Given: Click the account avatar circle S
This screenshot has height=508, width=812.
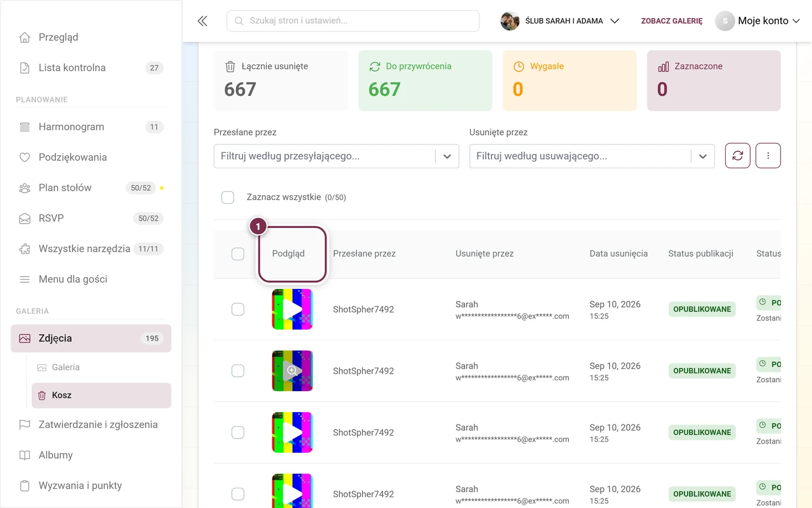Looking at the screenshot, I should coord(725,21).
